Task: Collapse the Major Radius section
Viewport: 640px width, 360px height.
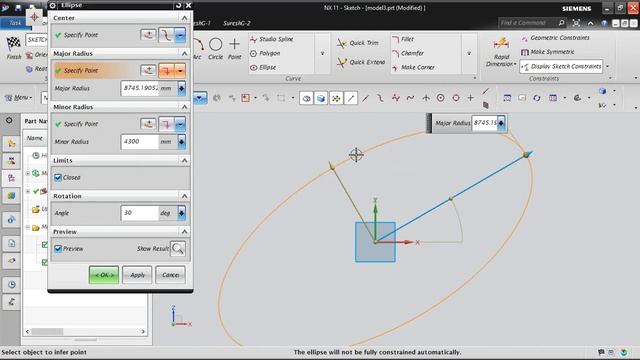Action: coord(184,53)
